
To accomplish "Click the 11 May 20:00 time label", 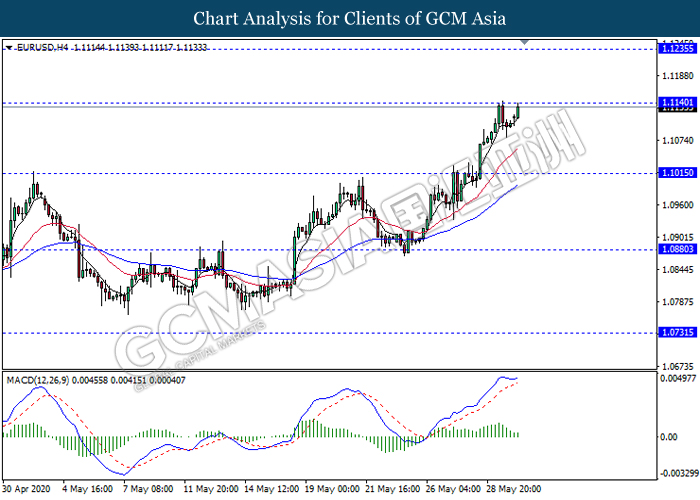I will click(211, 489).
